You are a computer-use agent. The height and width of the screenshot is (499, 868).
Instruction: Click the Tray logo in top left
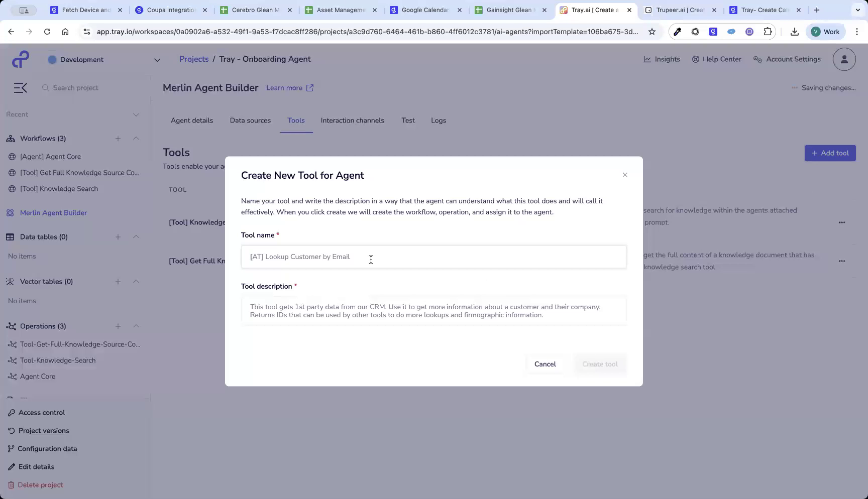coord(20,59)
